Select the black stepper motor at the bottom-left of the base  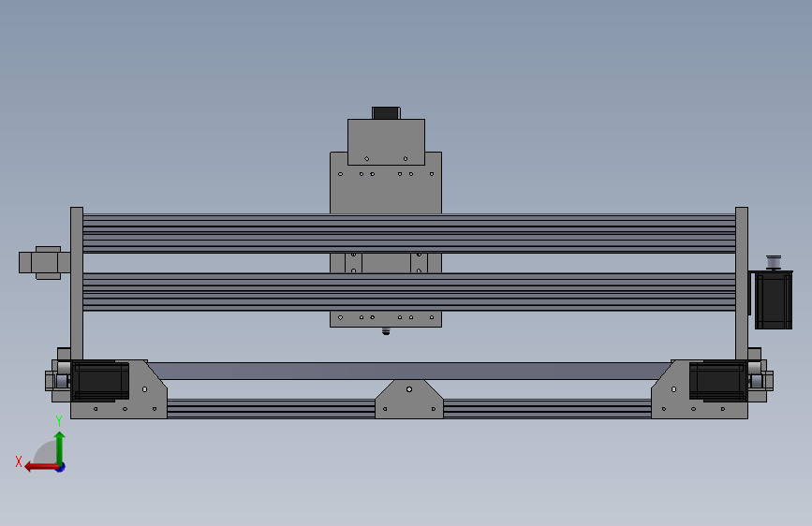tap(100, 381)
